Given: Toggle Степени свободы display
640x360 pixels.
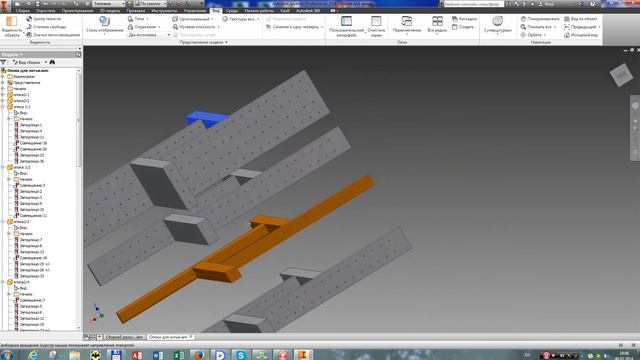Looking at the screenshot, I should (x=46, y=27).
